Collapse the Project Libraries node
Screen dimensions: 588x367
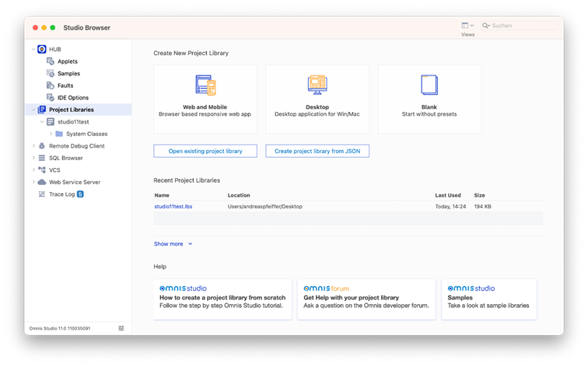(x=33, y=110)
